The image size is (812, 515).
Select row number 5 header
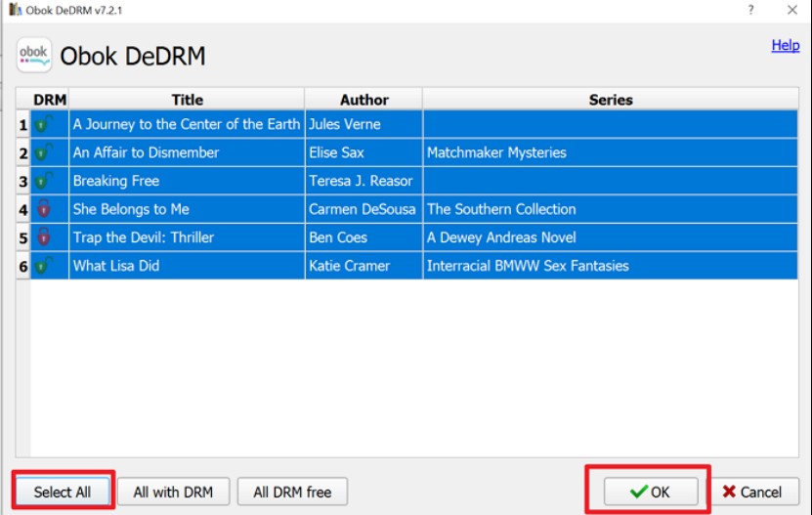[x=22, y=237]
